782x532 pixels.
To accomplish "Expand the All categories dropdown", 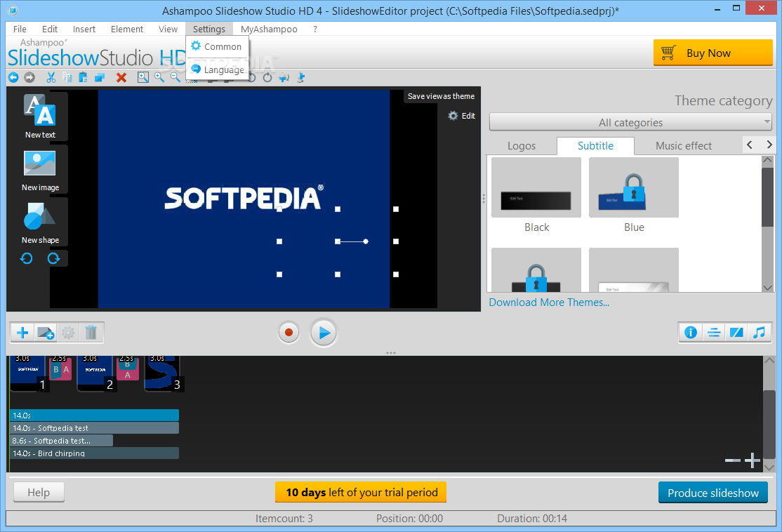I will pyautogui.click(x=630, y=122).
